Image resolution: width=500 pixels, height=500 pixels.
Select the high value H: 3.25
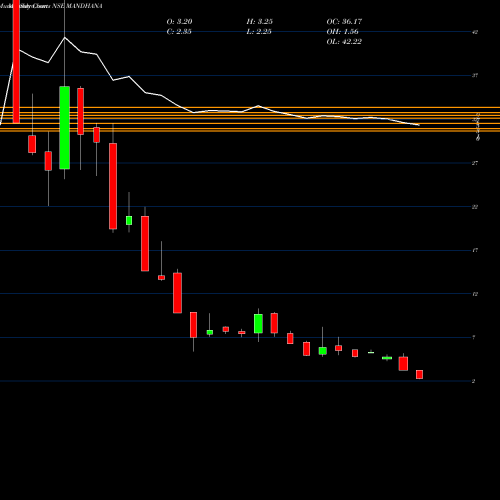tap(260, 22)
